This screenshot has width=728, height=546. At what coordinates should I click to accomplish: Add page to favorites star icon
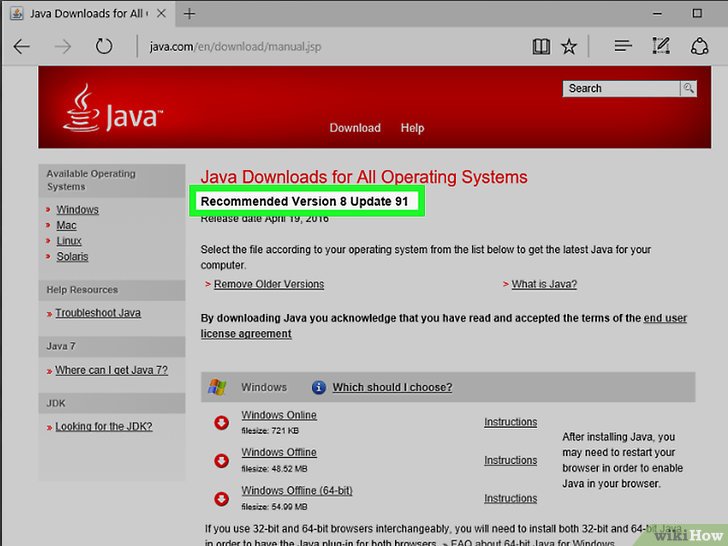click(569, 46)
